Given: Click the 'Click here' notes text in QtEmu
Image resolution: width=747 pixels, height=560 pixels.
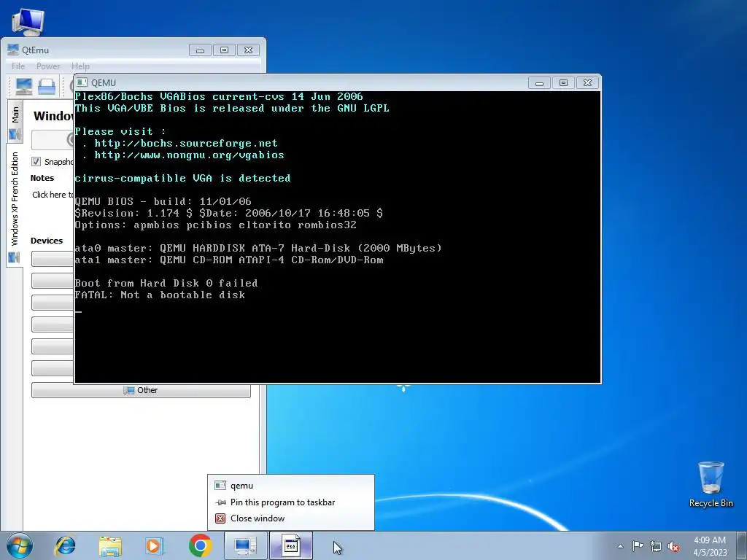Looking at the screenshot, I should 53,194.
